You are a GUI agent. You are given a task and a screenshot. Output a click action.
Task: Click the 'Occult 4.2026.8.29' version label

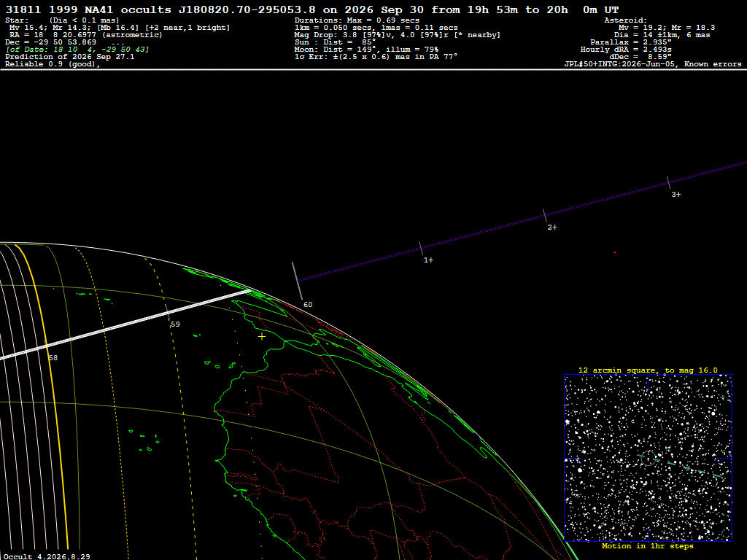click(47, 556)
